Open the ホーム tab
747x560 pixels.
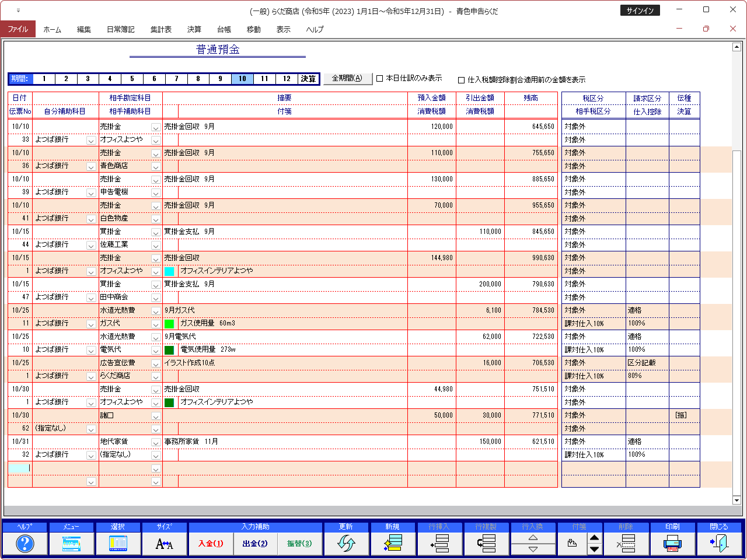[52, 29]
